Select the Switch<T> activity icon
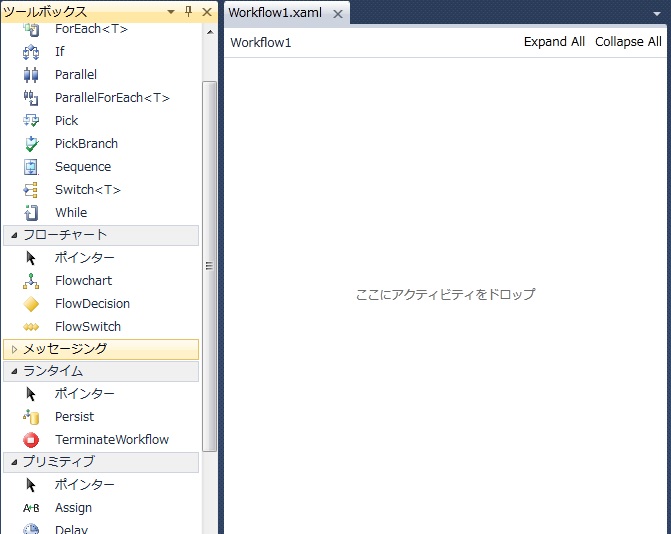This screenshot has width=671, height=534. click(31, 190)
